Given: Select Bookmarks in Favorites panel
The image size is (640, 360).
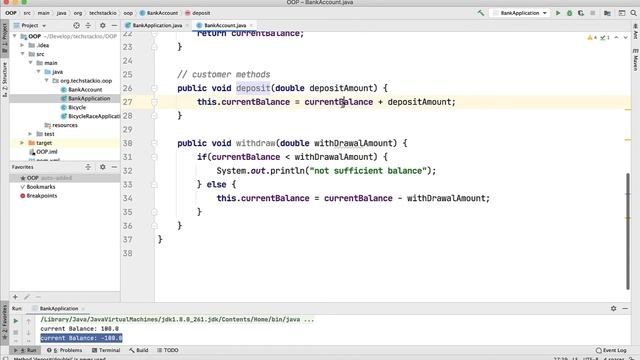Looking at the screenshot, I should click(x=38, y=187).
